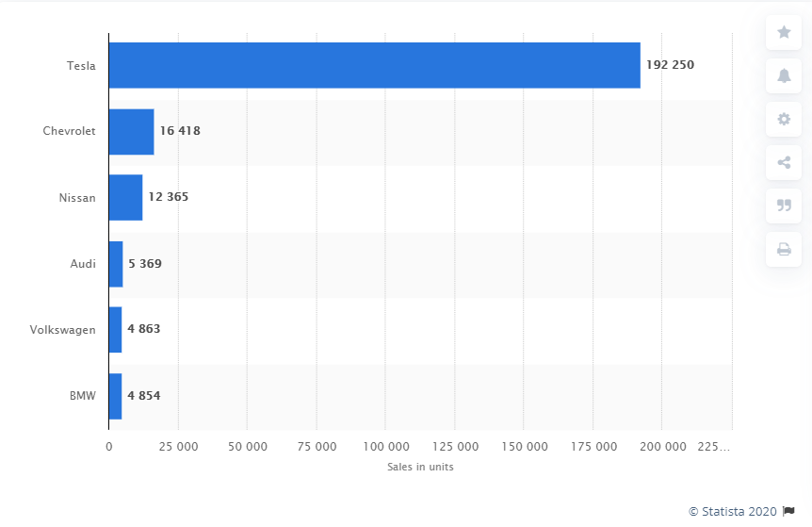Click the Nissan axis label
The width and height of the screenshot is (812, 527).
point(77,198)
